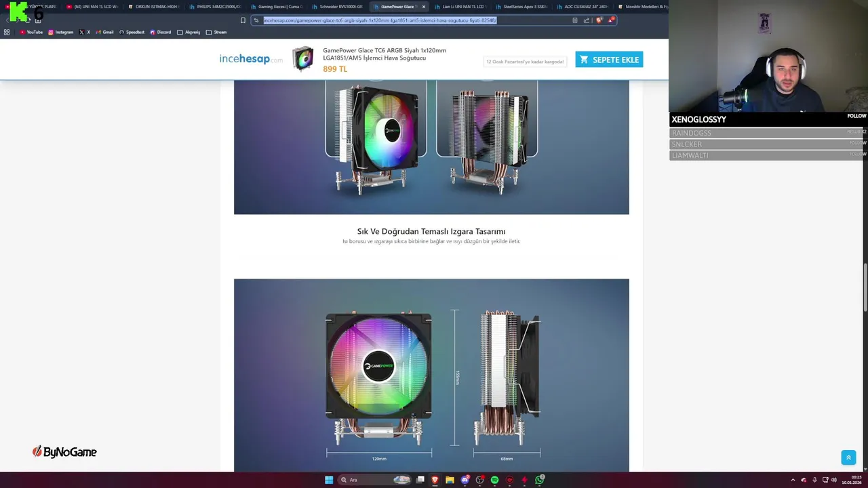The image size is (868, 488).
Task: Close the GamePower Glace tab
Action: click(x=424, y=7)
